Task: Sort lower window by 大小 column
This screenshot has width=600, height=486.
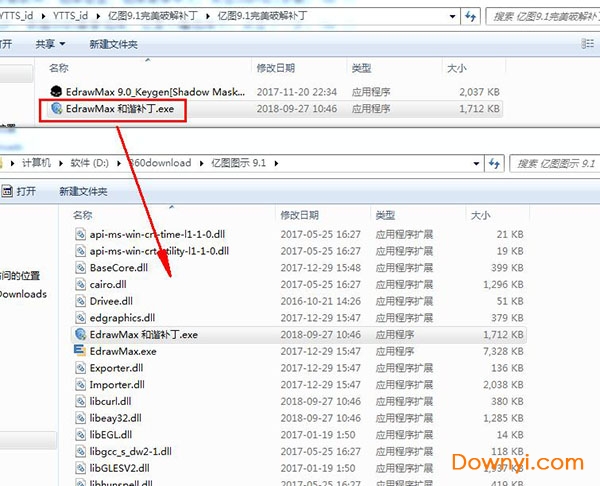Action: tap(481, 215)
